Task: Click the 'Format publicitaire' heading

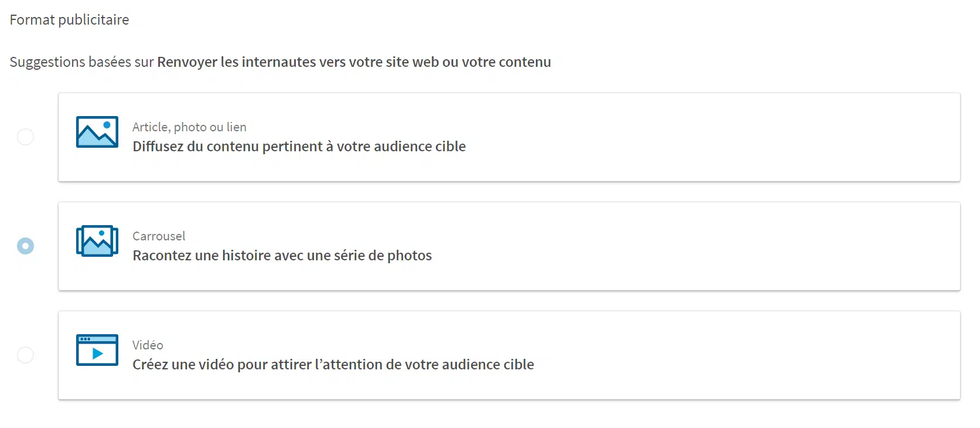Action: point(69,20)
